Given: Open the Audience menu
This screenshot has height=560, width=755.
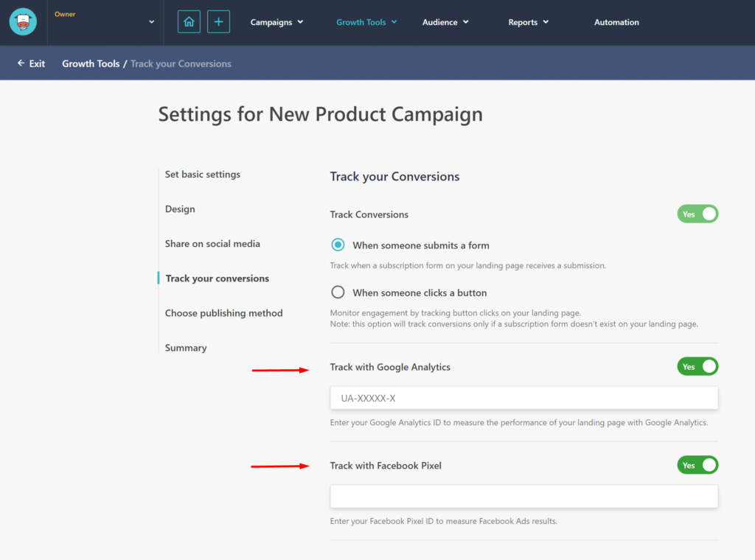Looking at the screenshot, I should [x=445, y=22].
